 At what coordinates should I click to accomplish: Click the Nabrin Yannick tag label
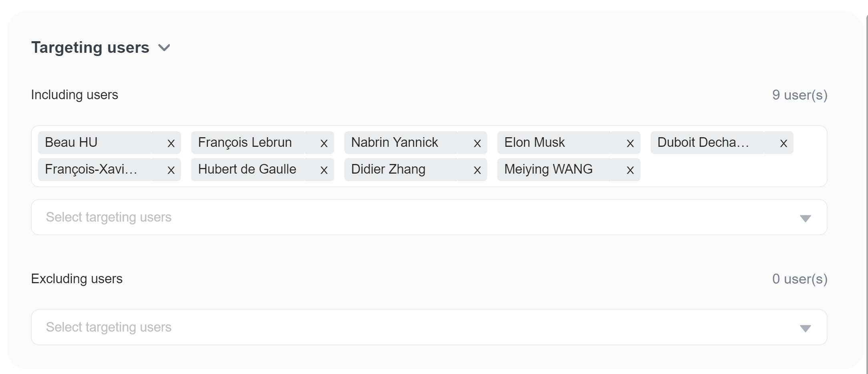point(394,142)
